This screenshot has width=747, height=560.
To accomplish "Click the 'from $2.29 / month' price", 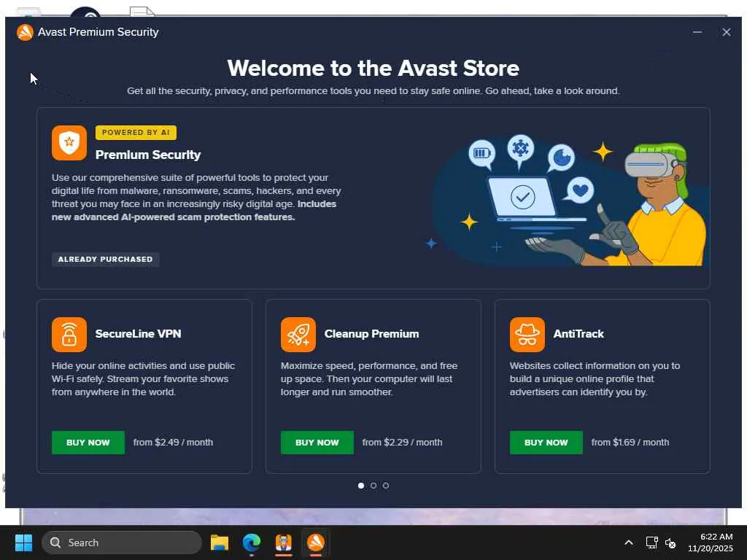I will click(x=402, y=443).
